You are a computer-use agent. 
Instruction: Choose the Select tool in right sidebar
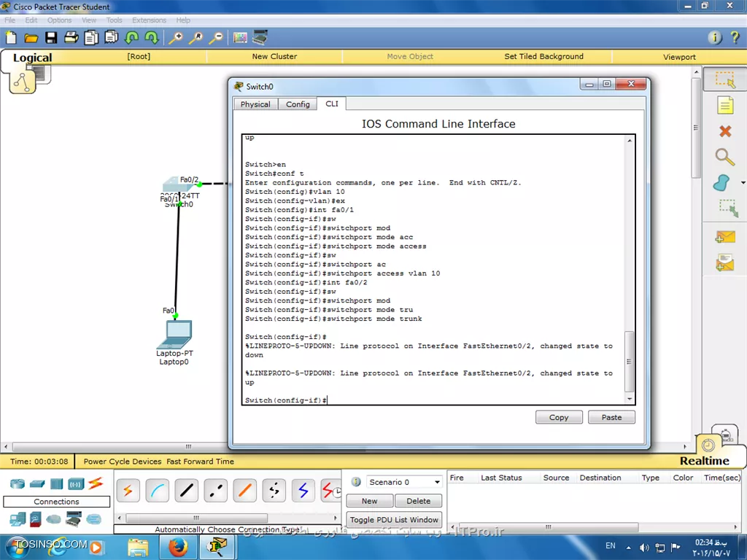pyautogui.click(x=725, y=79)
